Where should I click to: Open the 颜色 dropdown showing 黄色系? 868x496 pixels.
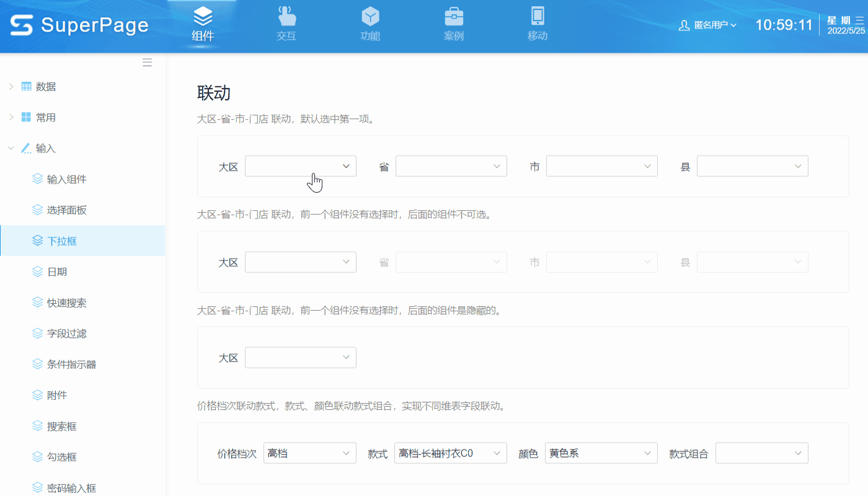coord(601,453)
